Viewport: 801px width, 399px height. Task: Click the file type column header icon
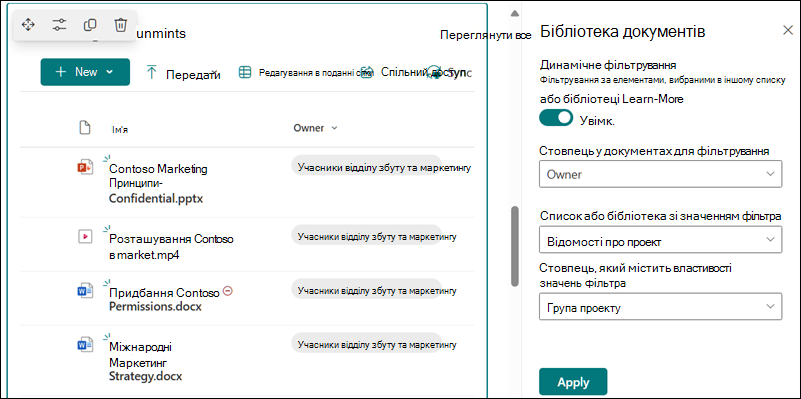pos(84,128)
